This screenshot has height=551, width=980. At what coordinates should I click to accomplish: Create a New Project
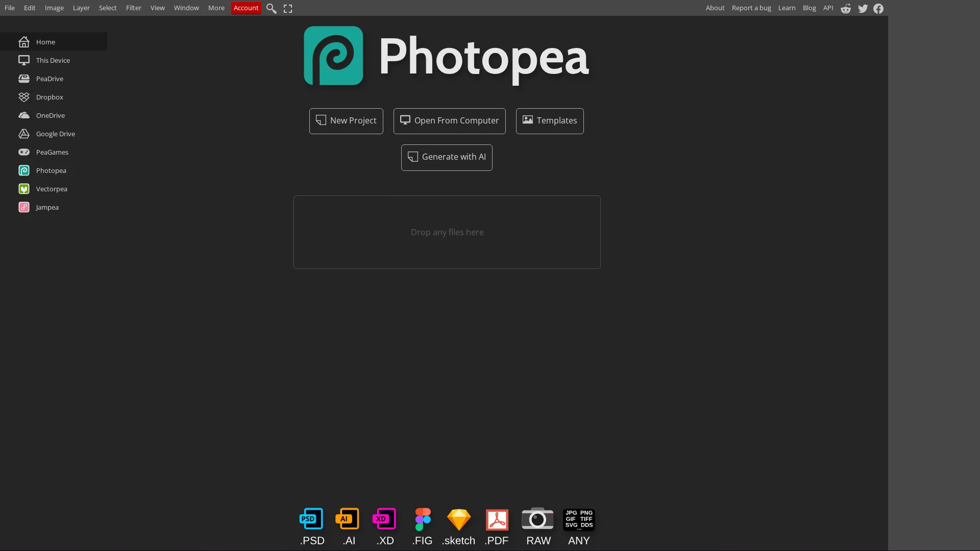click(346, 121)
